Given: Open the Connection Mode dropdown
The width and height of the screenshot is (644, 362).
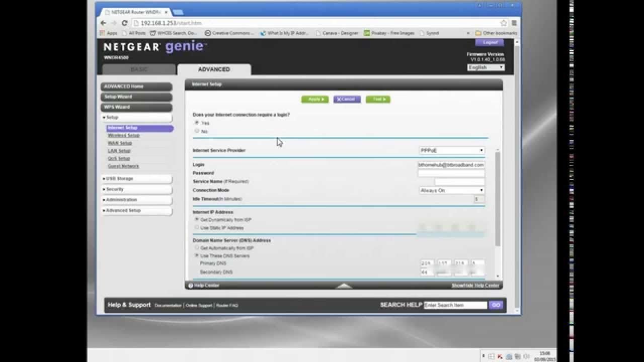Looking at the screenshot, I should (x=452, y=190).
